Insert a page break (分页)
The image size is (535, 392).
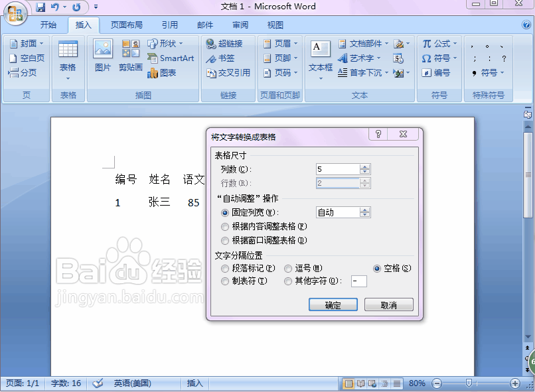click(x=22, y=72)
